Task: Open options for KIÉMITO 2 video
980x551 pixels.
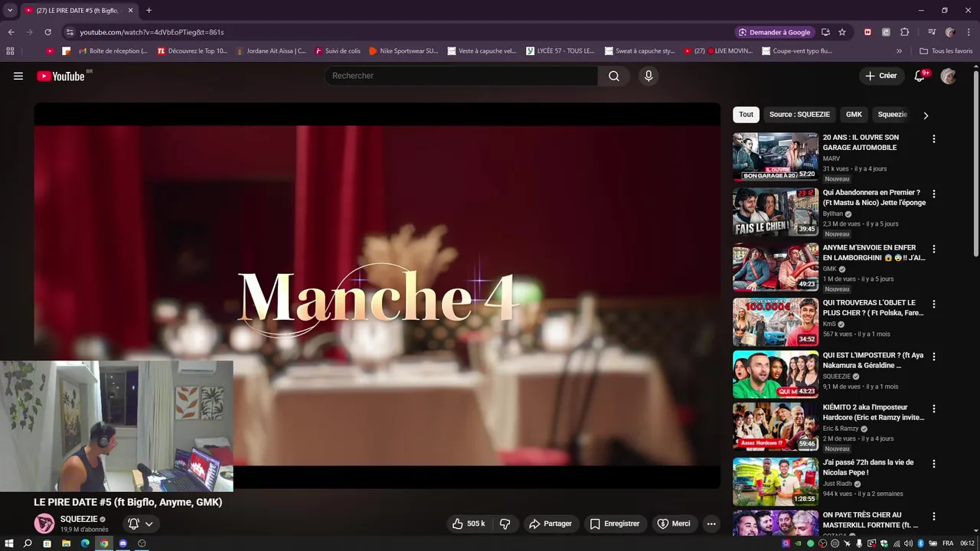Action: 933,409
